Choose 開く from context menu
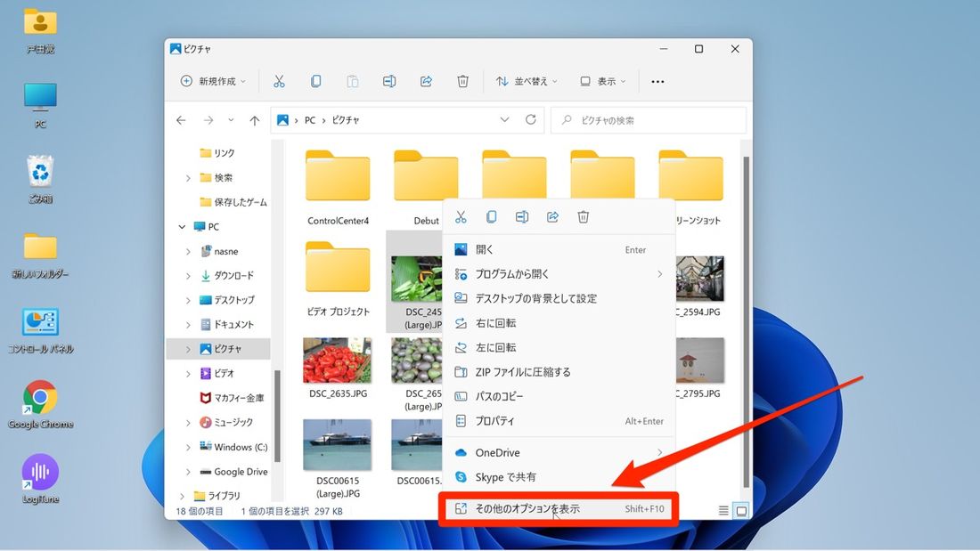The image size is (980, 551). (x=559, y=250)
